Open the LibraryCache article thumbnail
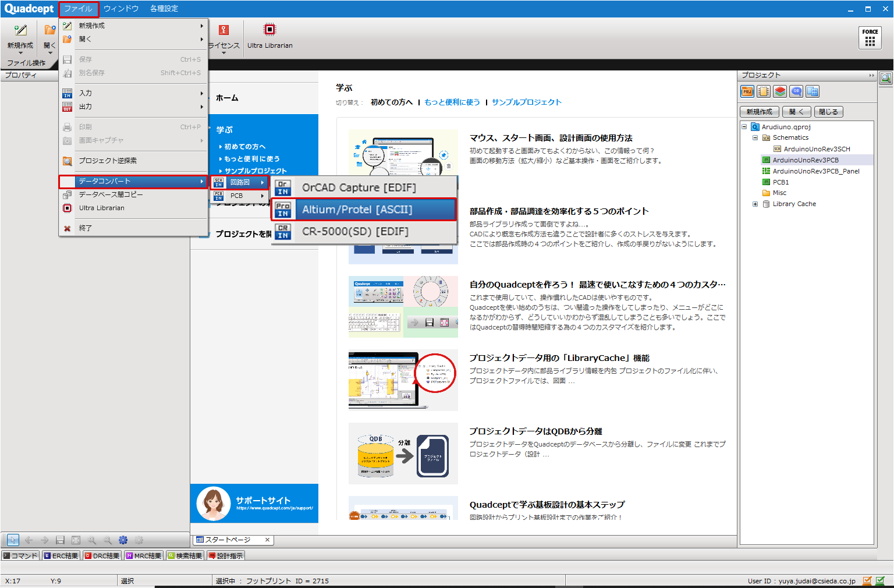The width and height of the screenshot is (894, 588). click(x=403, y=380)
